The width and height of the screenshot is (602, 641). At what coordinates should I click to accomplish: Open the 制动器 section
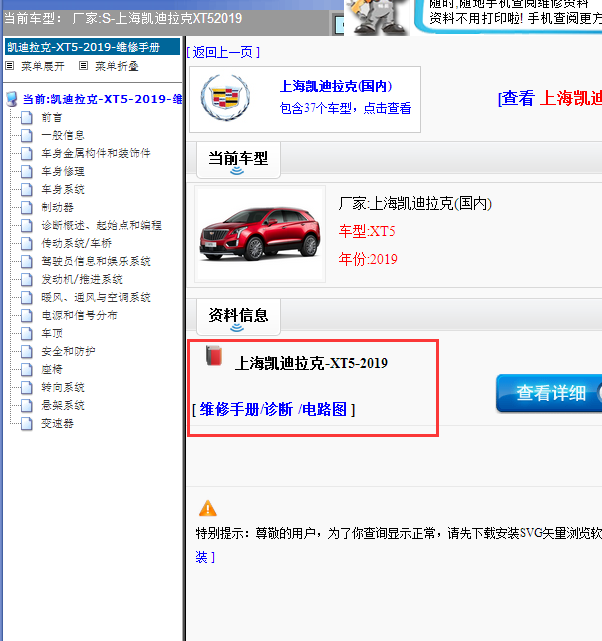[58, 208]
